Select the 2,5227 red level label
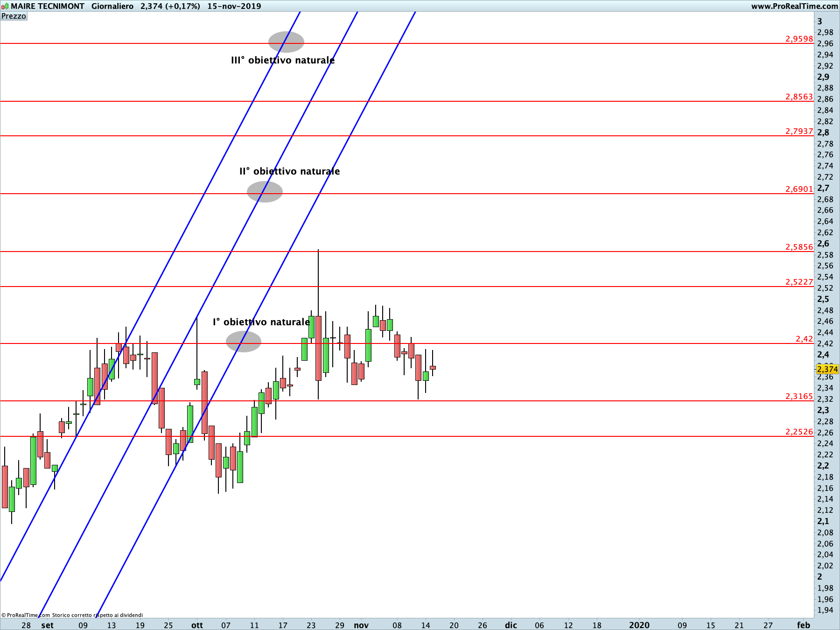840x630 pixels. pyautogui.click(x=799, y=282)
